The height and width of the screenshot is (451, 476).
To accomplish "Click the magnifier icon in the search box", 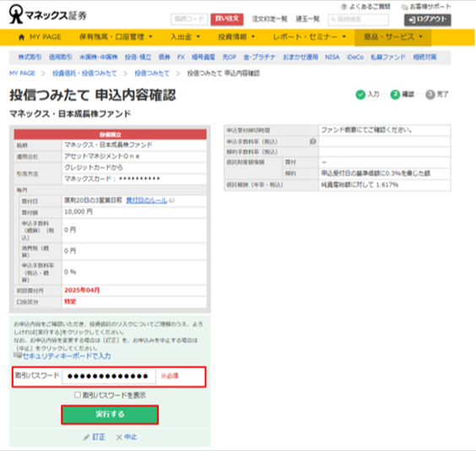I will (x=333, y=19).
